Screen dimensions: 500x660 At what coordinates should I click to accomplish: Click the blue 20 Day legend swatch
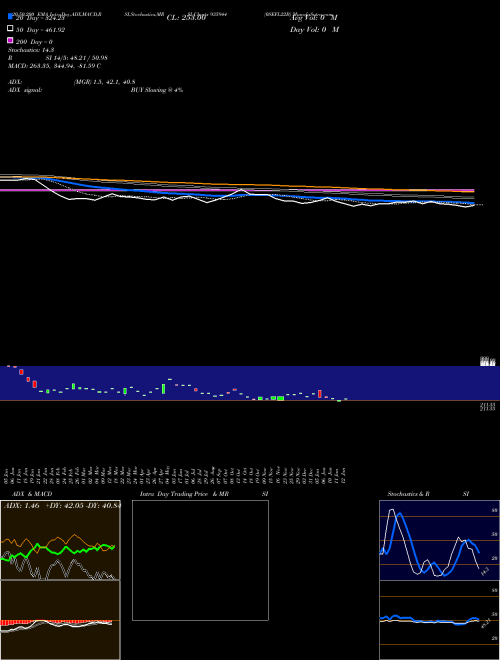[10, 17]
